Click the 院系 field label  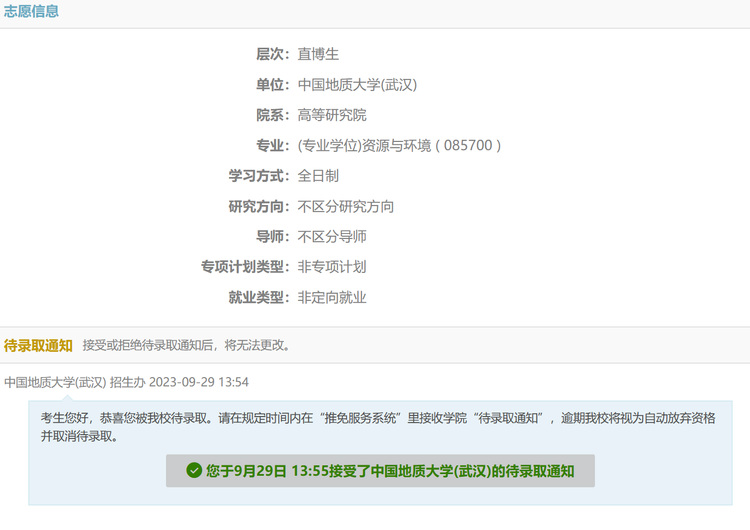click(x=273, y=115)
